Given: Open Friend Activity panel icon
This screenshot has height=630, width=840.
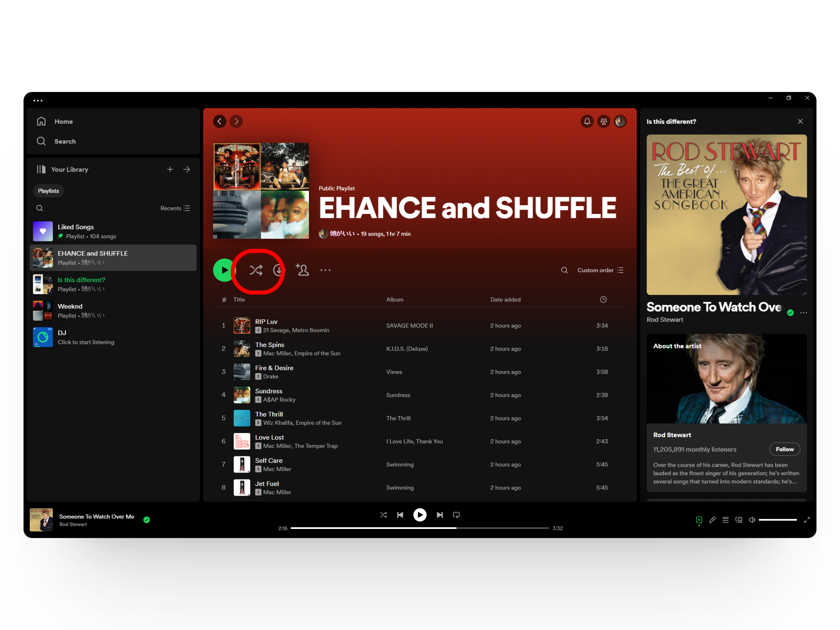Looking at the screenshot, I should pyautogui.click(x=603, y=121).
